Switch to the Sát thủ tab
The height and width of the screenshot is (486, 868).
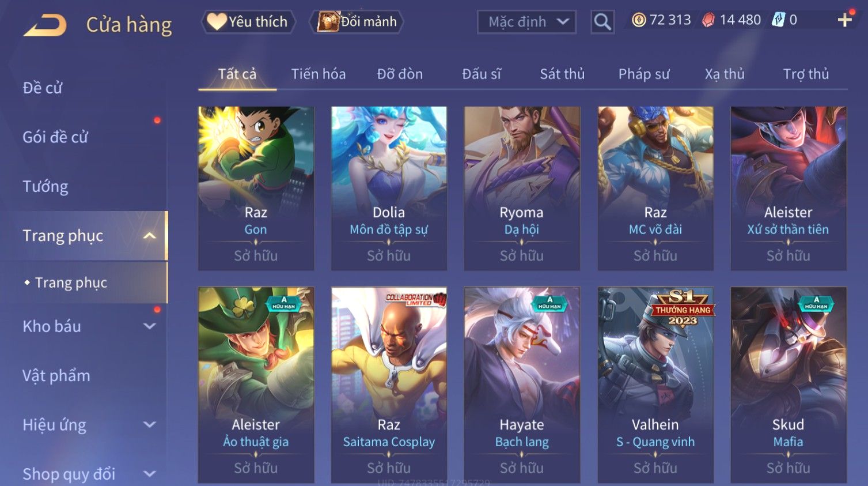[x=562, y=74]
